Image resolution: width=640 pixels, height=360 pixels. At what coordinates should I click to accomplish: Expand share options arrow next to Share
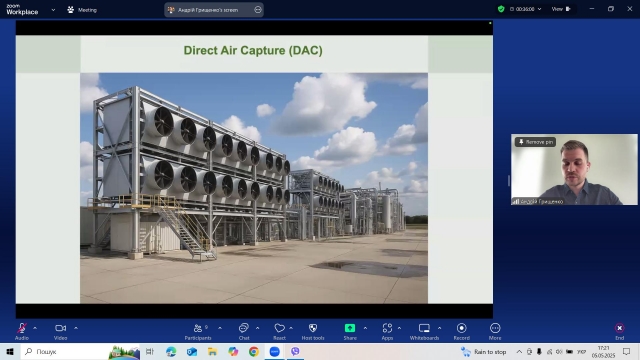tap(365, 328)
